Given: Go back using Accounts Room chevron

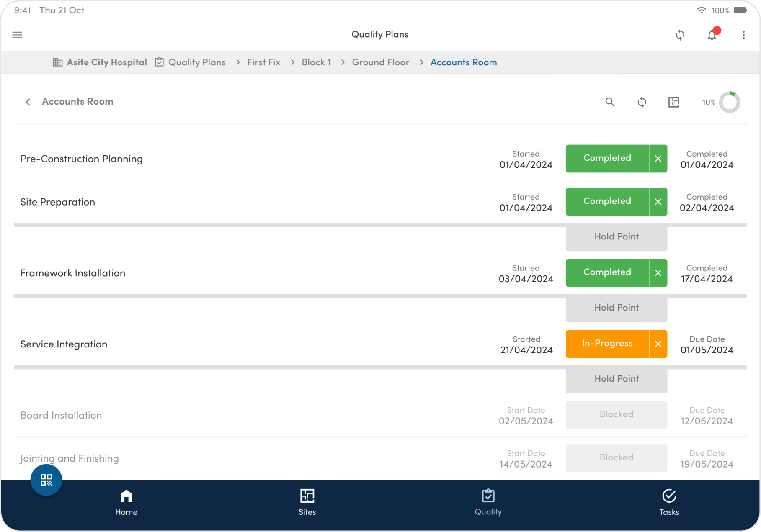Looking at the screenshot, I should pos(28,102).
